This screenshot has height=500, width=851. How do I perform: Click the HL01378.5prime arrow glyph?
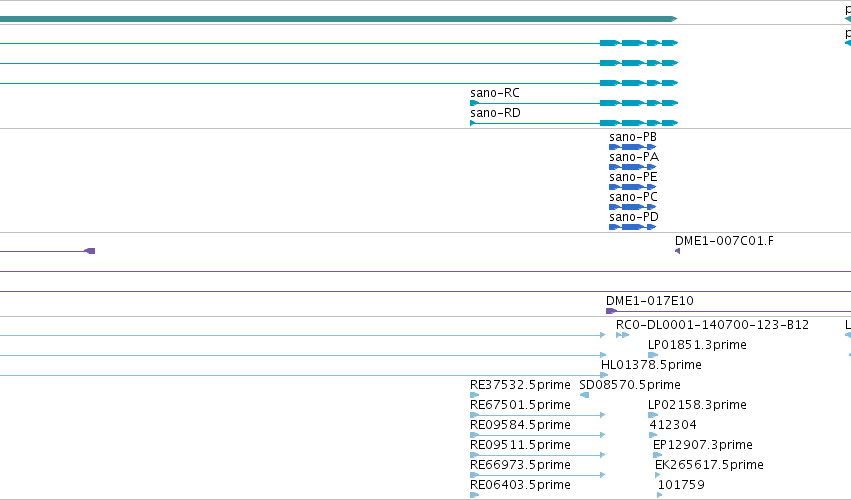[x=605, y=375]
